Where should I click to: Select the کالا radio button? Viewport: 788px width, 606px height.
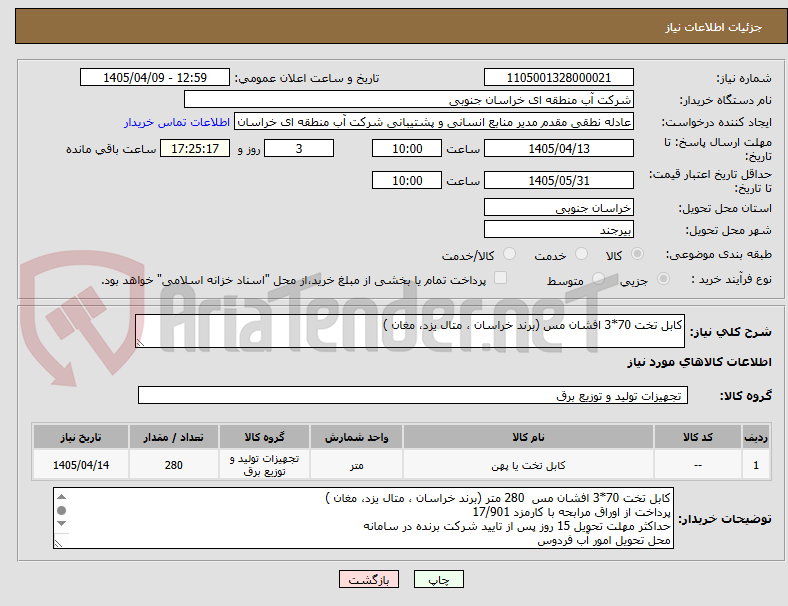(637, 254)
